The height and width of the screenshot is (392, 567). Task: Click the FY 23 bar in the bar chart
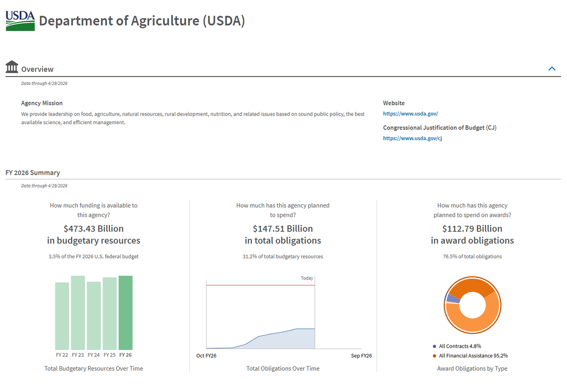78,313
